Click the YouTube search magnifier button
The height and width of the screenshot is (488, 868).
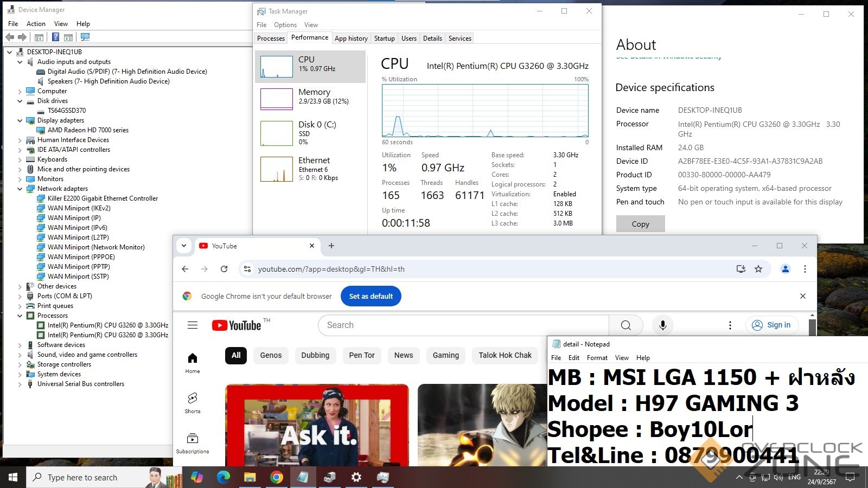[x=626, y=325]
